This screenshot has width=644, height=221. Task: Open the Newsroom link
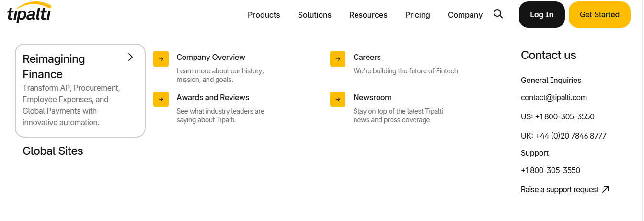(x=372, y=97)
